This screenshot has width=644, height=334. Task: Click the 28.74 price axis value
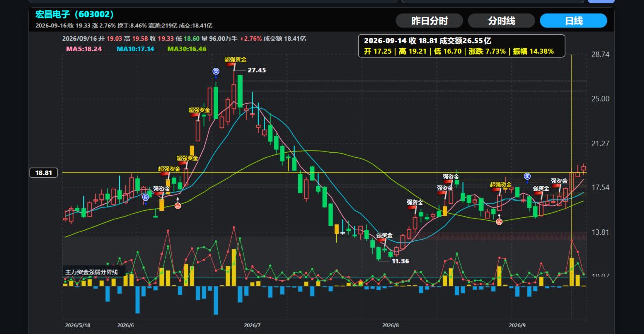(x=601, y=54)
